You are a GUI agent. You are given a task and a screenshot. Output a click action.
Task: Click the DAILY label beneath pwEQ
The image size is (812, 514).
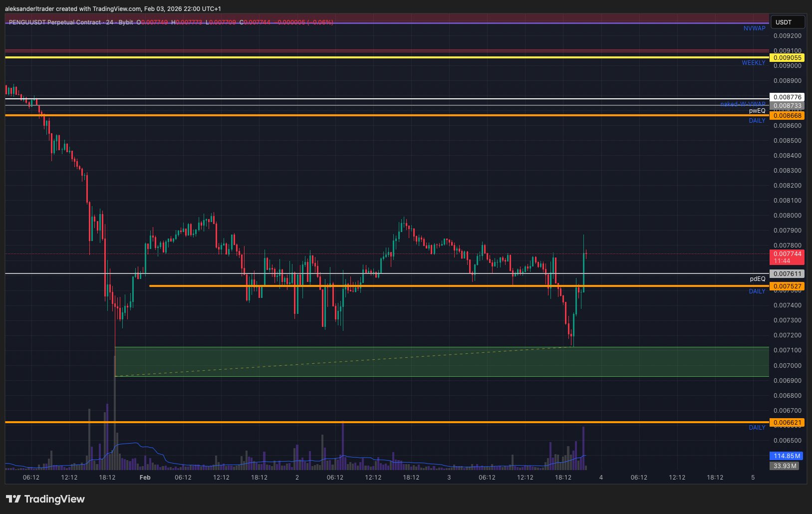click(x=757, y=121)
